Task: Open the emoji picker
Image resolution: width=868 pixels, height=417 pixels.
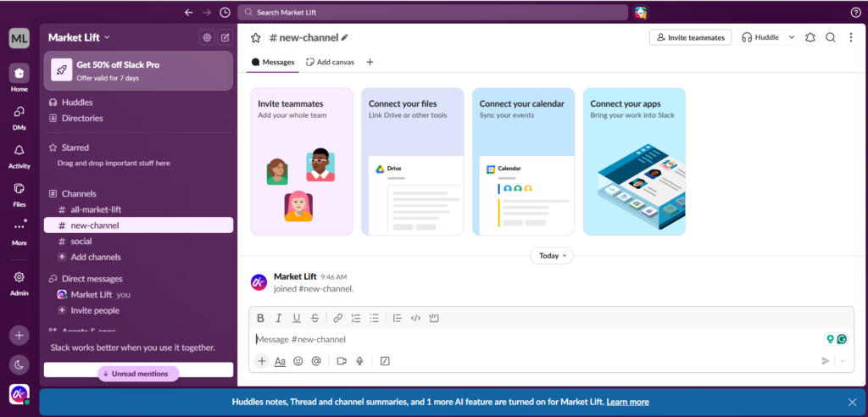Action: click(298, 361)
